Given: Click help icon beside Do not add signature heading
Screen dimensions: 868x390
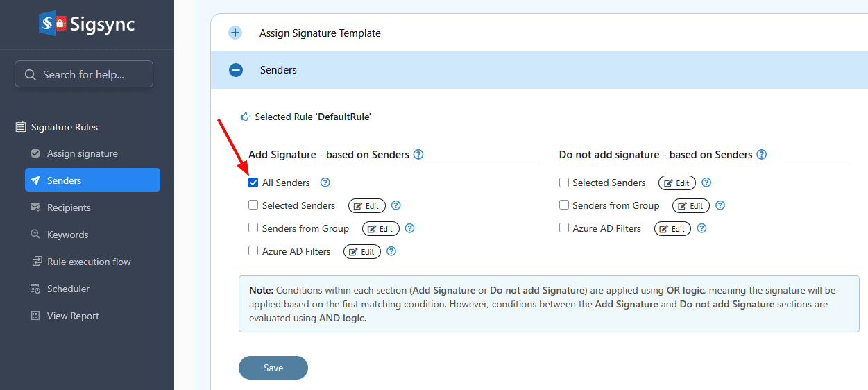Looking at the screenshot, I should [x=762, y=154].
